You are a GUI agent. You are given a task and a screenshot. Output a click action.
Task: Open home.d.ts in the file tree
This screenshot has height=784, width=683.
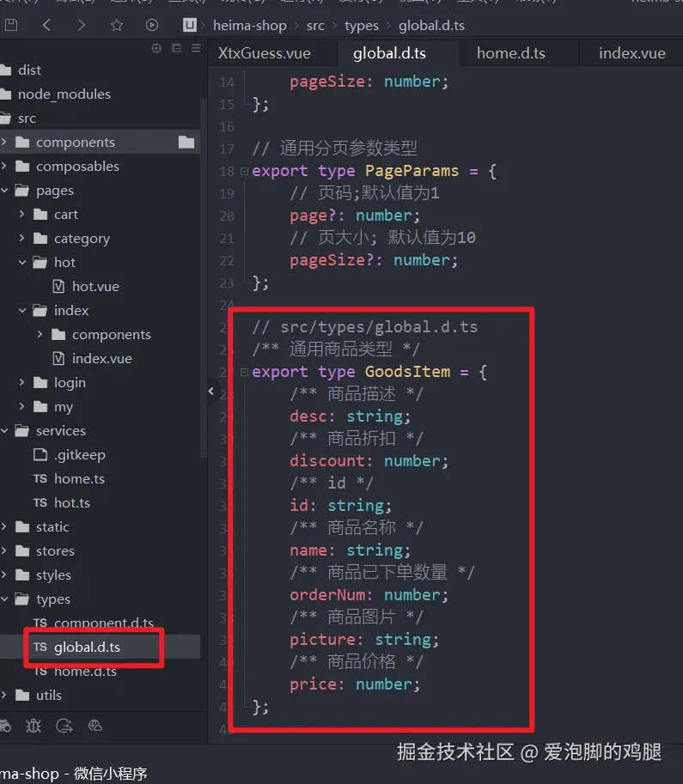point(85,671)
